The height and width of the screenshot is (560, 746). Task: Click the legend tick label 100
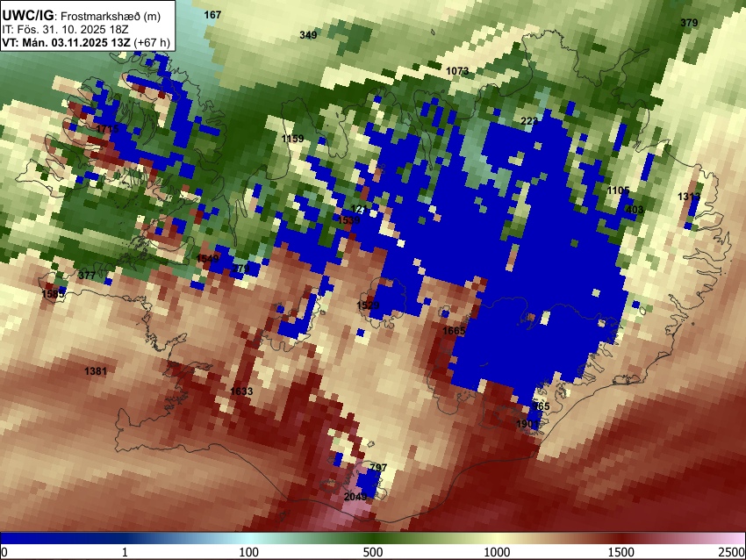click(248, 552)
